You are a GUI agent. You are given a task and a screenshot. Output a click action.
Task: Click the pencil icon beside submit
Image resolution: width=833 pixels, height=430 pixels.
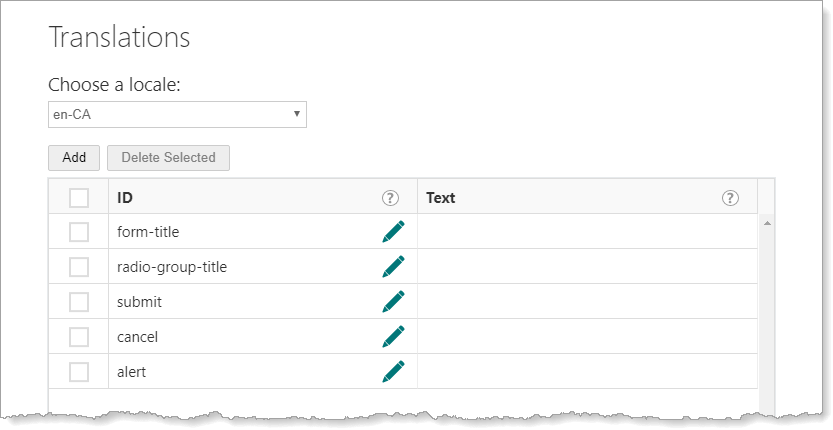click(393, 302)
